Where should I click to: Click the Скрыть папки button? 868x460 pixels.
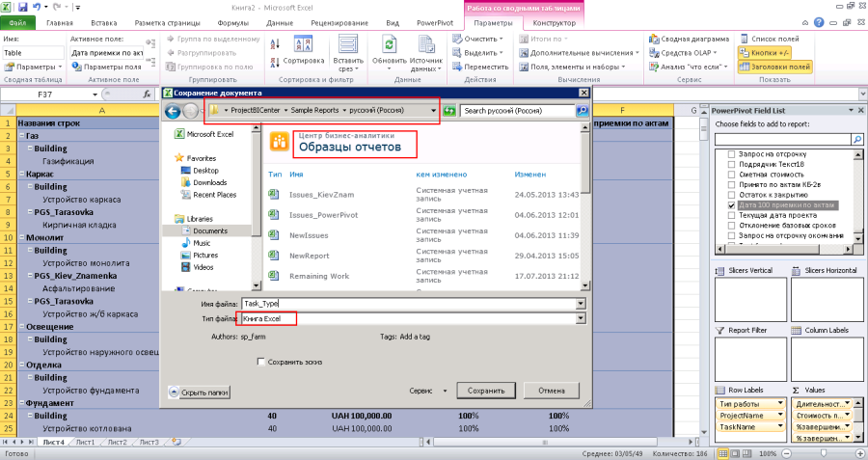pyautogui.click(x=200, y=392)
